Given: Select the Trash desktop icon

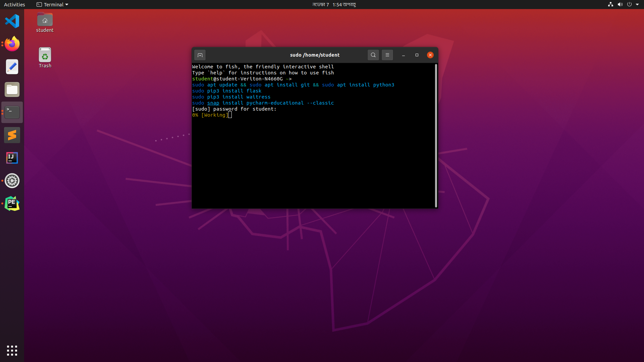Looking at the screenshot, I should pos(45,58).
